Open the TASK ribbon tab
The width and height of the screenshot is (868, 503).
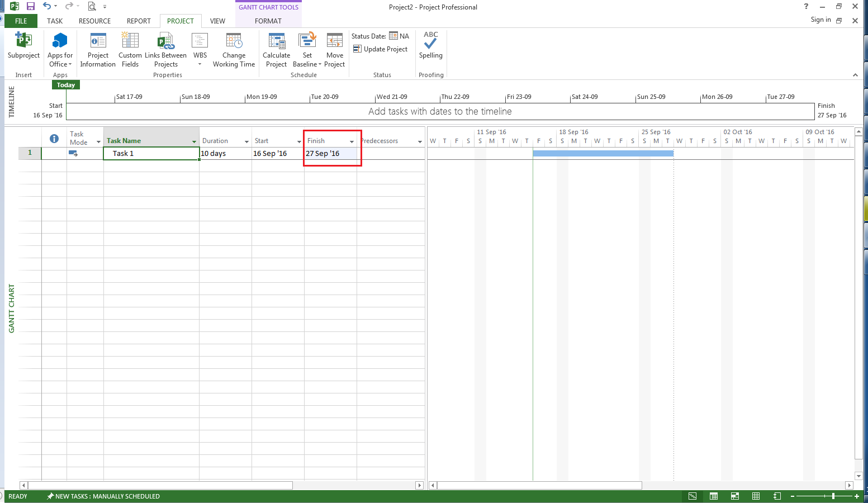[55, 21]
